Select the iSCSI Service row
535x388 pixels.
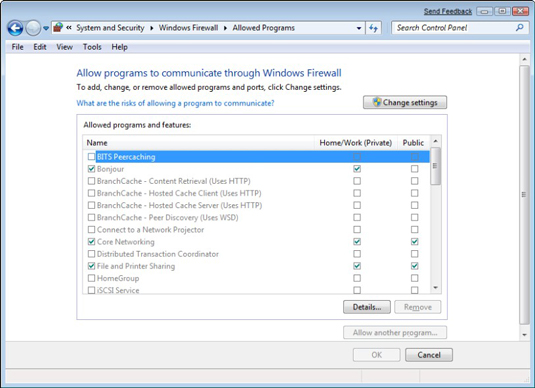pos(256,290)
